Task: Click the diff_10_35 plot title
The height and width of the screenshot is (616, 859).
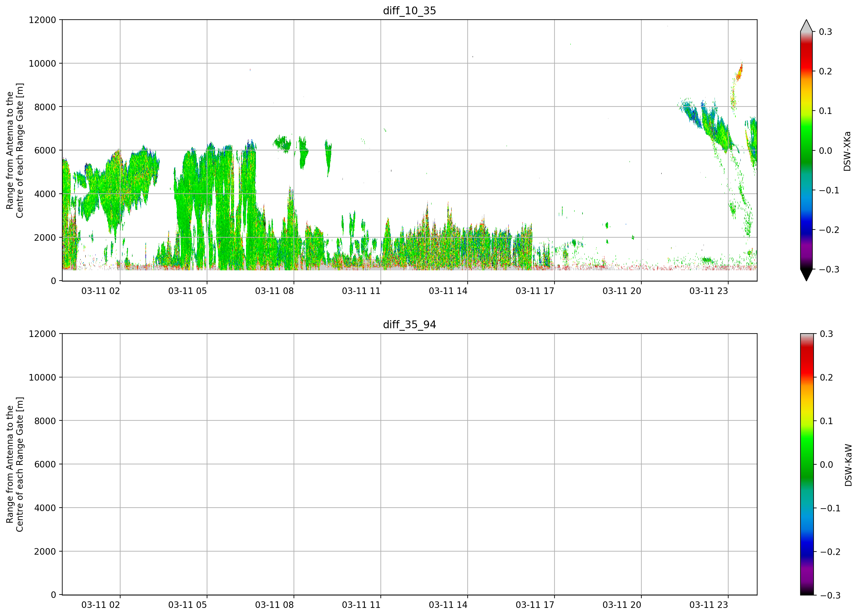Action: [x=409, y=11]
